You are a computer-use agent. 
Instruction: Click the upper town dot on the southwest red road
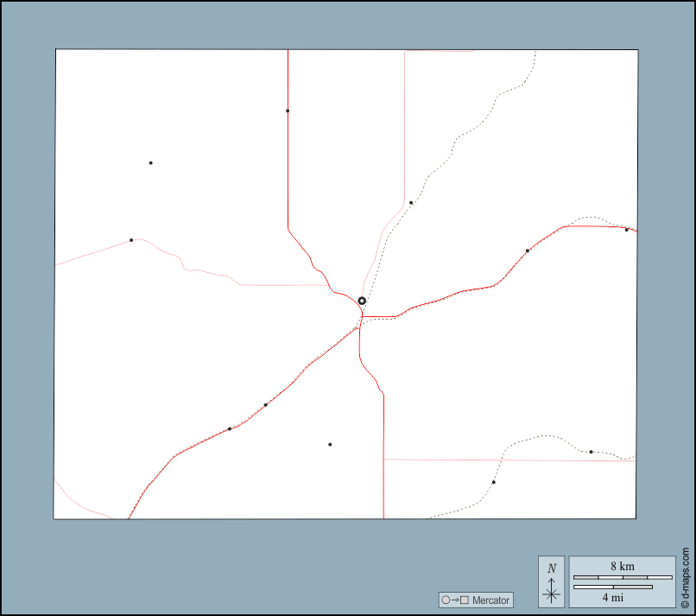[265, 404]
